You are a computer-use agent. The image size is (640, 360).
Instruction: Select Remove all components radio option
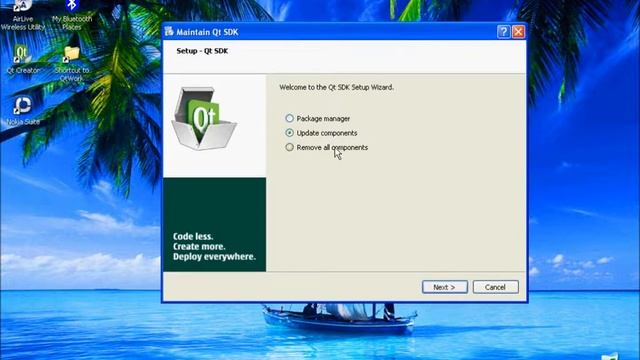point(289,147)
